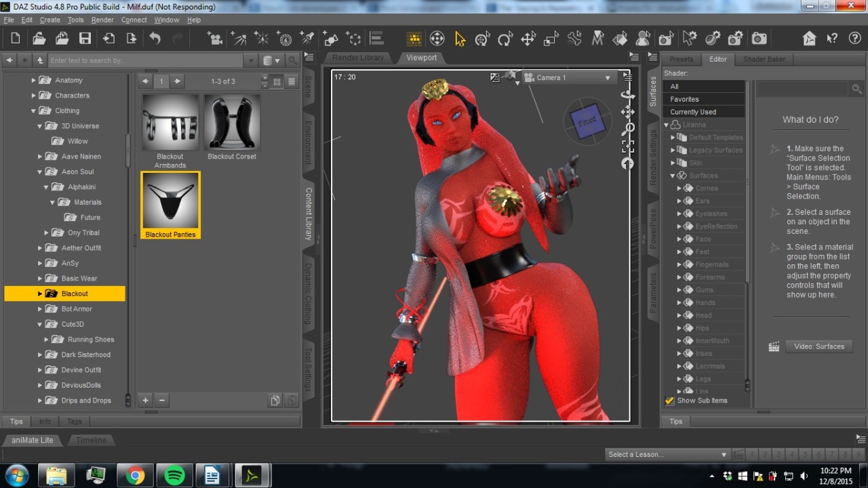868x488 pixels.
Task: Click the Blackout Panties thumbnail
Action: pos(170,201)
